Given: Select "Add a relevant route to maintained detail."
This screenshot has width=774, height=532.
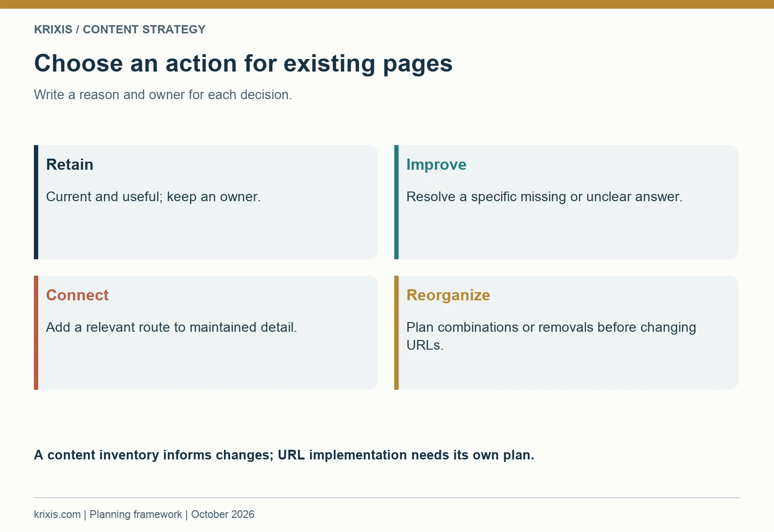Looking at the screenshot, I should click(x=171, y=327).
